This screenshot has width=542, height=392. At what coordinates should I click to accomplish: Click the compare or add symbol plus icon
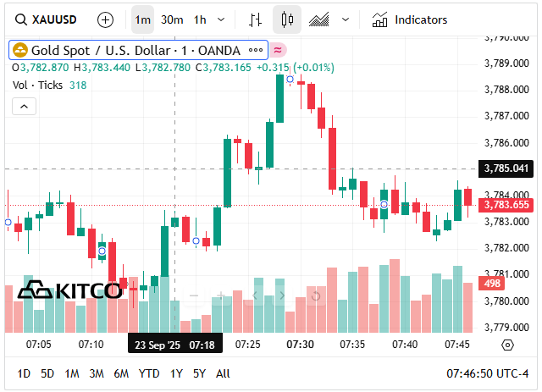click(x=105, y=19)
